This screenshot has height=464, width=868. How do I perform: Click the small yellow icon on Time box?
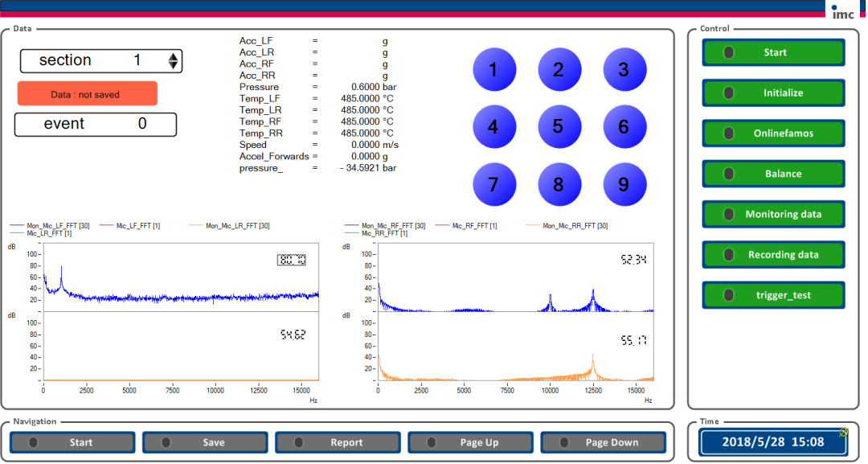click(x=844, y=432)
